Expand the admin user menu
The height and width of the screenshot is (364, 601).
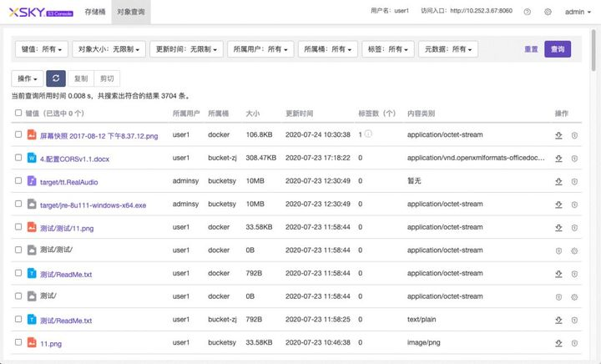point(578,12)
